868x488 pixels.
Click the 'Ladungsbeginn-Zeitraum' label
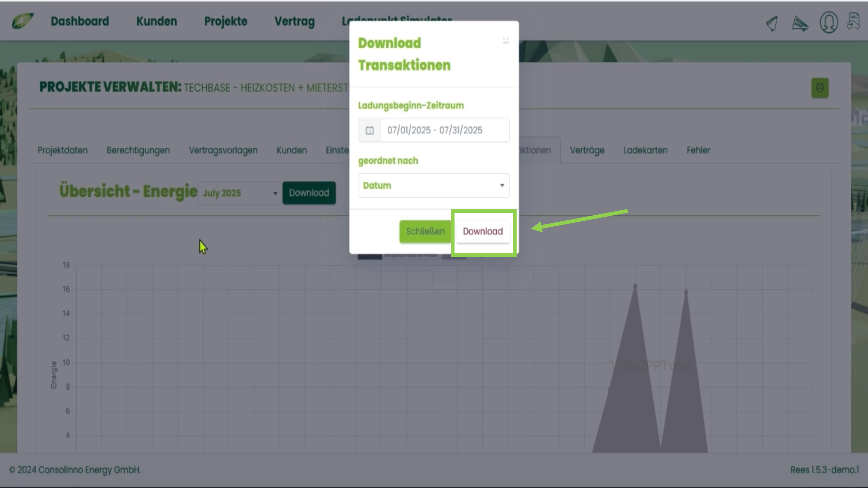point(411,106)
